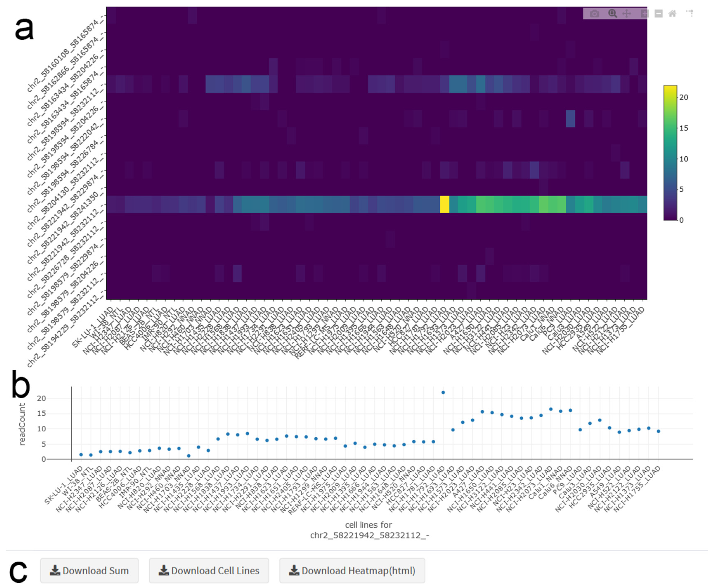
Task: Click the Download Sum button label
Action: coord(96,571)
